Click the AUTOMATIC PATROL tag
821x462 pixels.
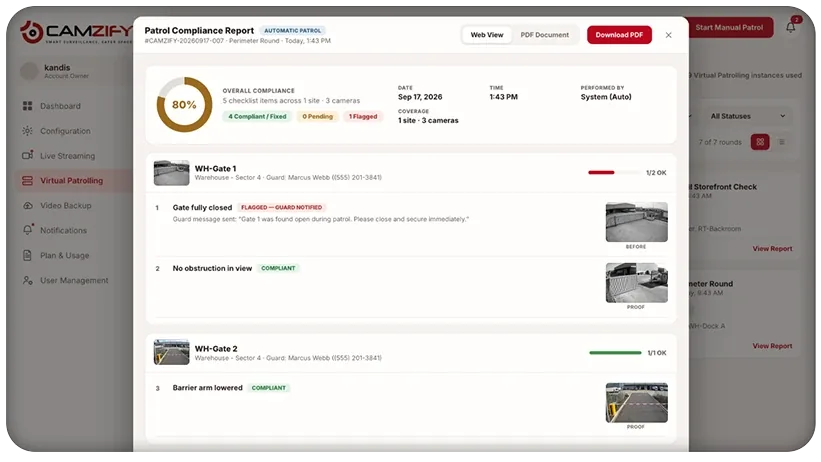tap(292, 31)
